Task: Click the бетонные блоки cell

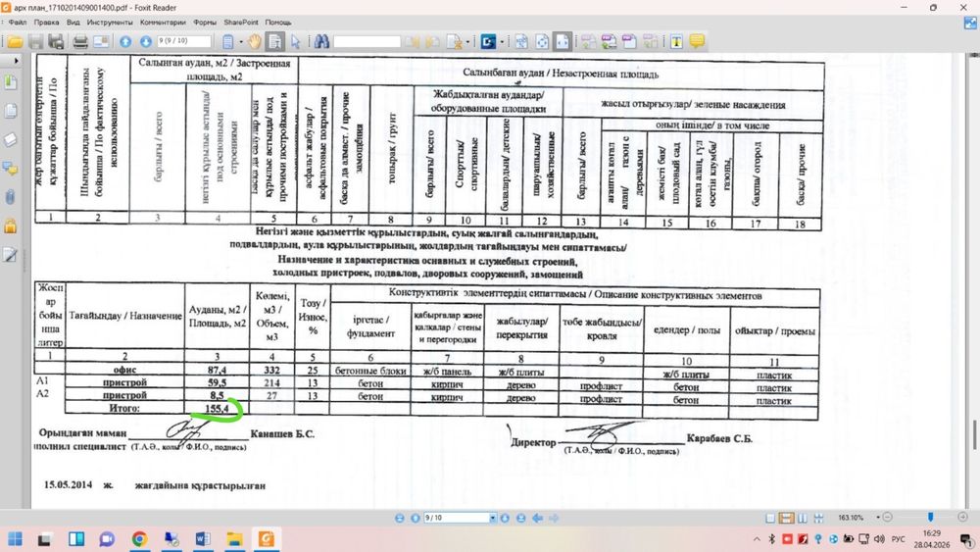Action: [370, 371]
